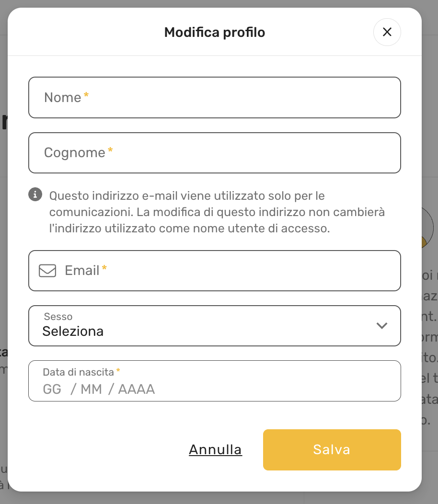Close the Modifica profilo dialog
Image resolution: width=438 pixels, height=504 pixels.
click(387, 32)
